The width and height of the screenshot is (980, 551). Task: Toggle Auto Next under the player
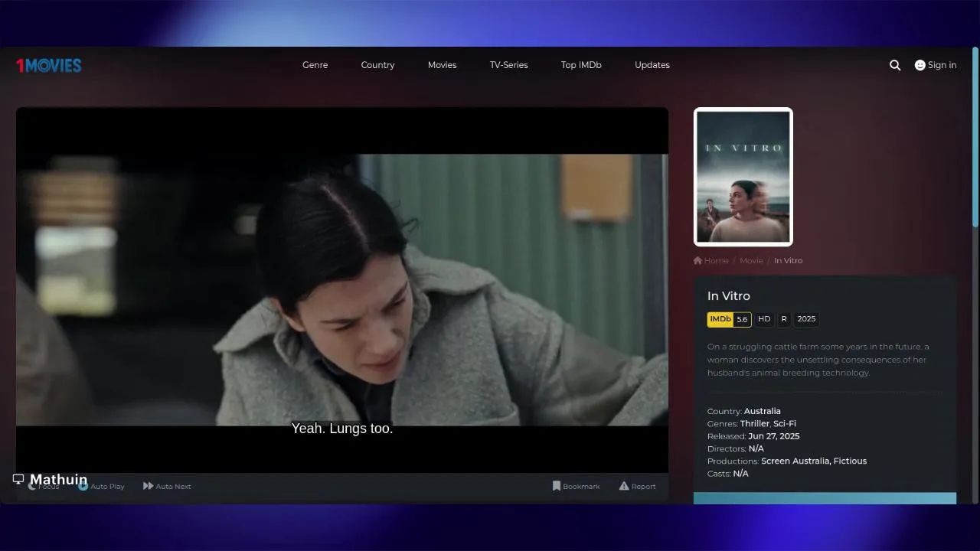pyautogui.click(x=167, y=486)
